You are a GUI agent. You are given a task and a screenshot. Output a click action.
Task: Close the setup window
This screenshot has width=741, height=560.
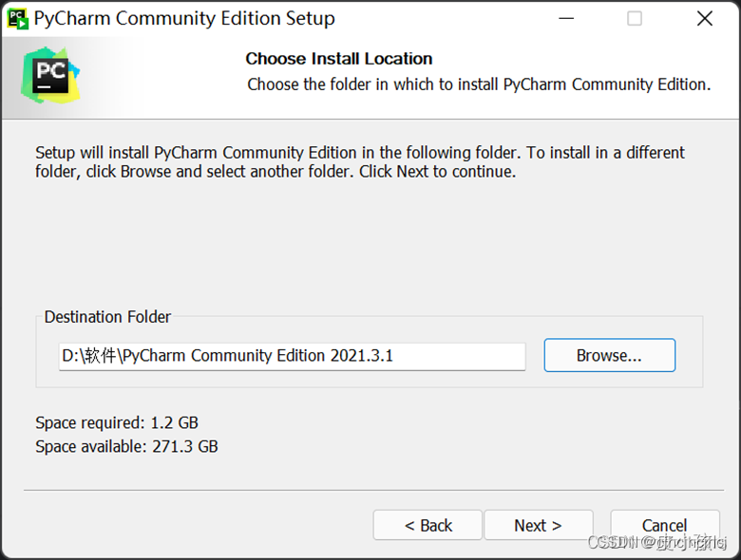pyautogui.click(x=705, y=19)
